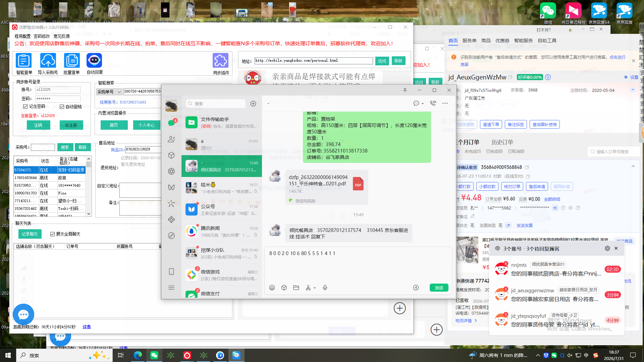644x362 pixels.
Task: Open the WeChat phone icon in sidebar
Action: coord(171,271)
